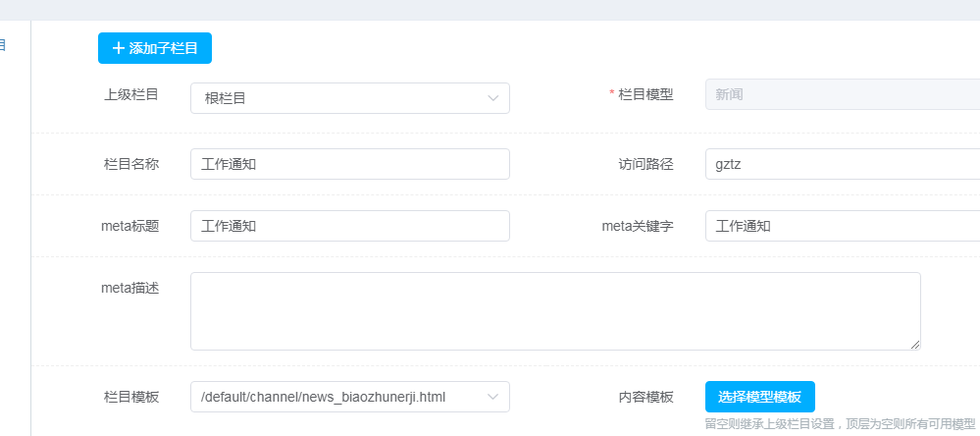Focus the meta描述 textarea
The height and width of the screenshot is (436, 980).
[555, 310]
